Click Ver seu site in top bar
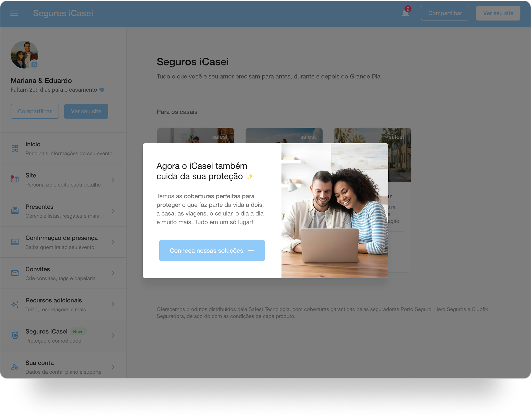Screen dimensions: 531x420 (x=498, y=13)
